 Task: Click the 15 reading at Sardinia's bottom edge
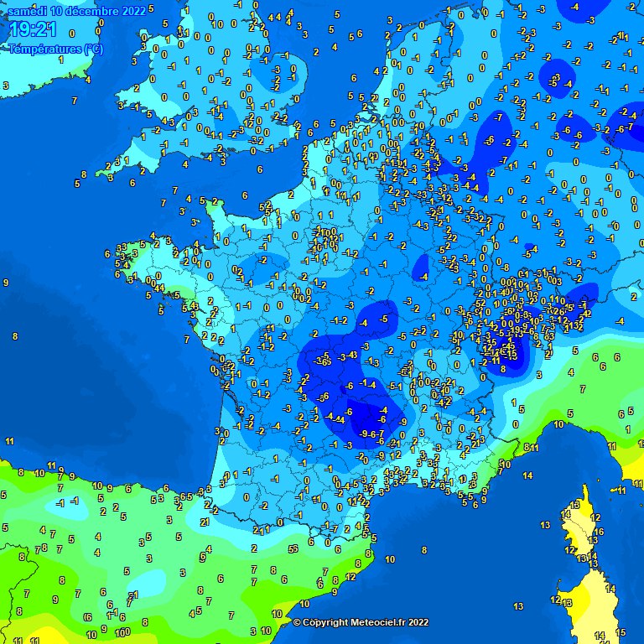tap(621, 633)
